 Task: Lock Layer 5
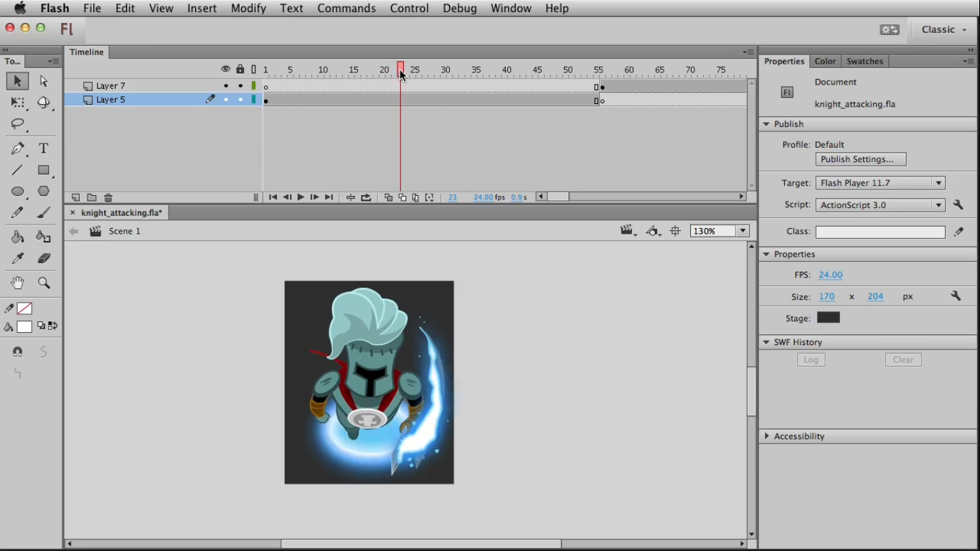tap(240, 100)
